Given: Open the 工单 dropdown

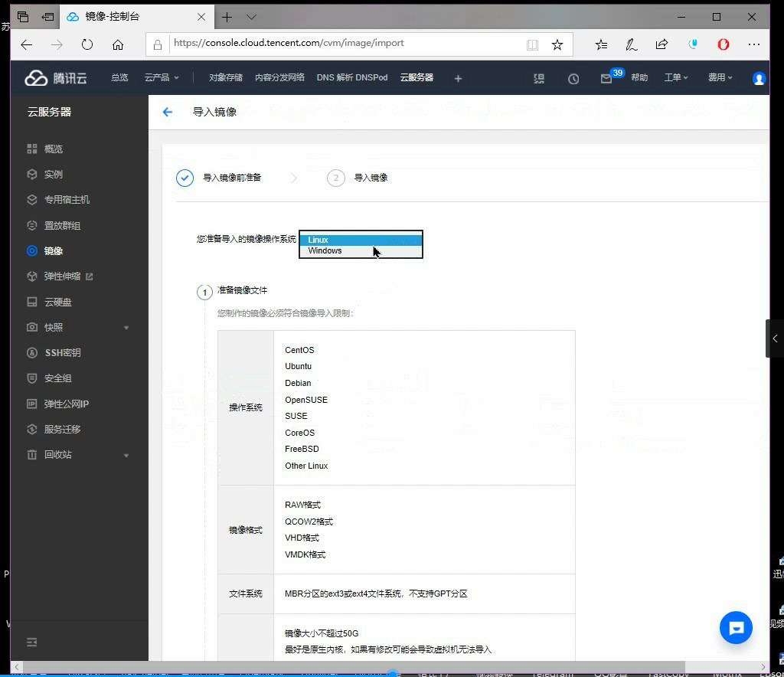Looking at the screenshot, I should (676, 77).
